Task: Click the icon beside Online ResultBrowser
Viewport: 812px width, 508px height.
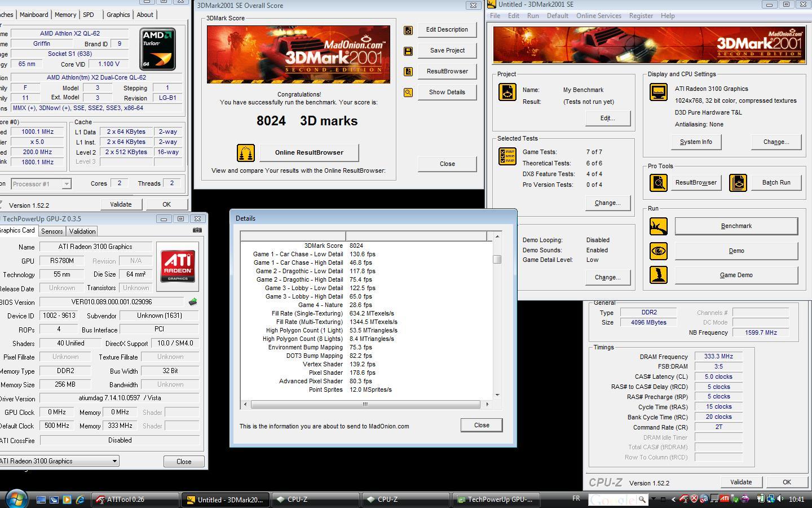Action: [x=246, y=152]
